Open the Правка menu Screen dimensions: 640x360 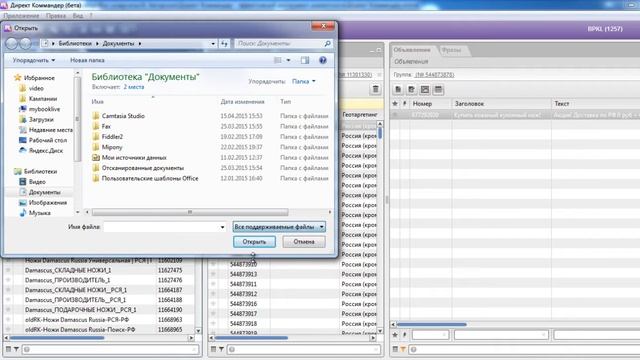pyautogui.click(x=56, y=16)
